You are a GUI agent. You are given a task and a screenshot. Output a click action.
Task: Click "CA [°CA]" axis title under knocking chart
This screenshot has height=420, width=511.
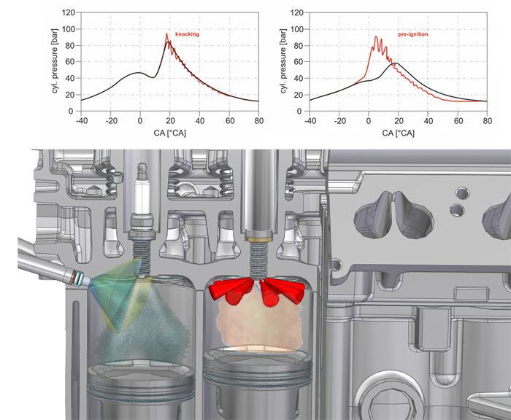pos(170,133)
